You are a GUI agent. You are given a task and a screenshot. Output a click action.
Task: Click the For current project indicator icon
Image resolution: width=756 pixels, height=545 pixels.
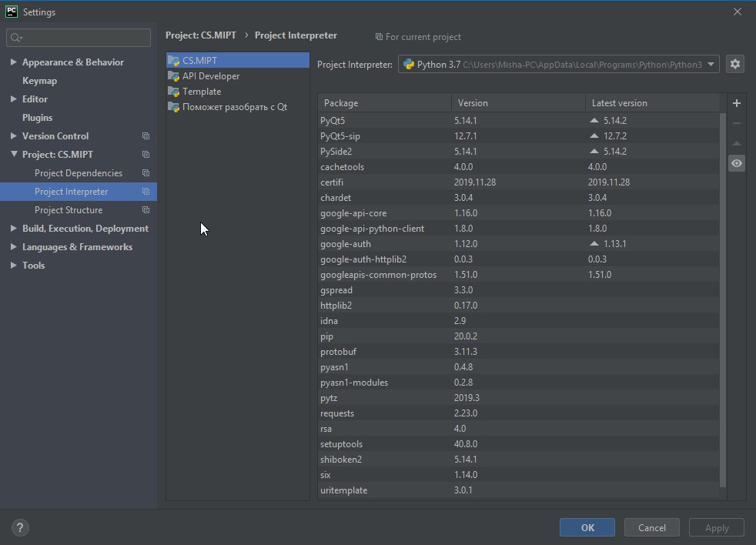point(379,37)
